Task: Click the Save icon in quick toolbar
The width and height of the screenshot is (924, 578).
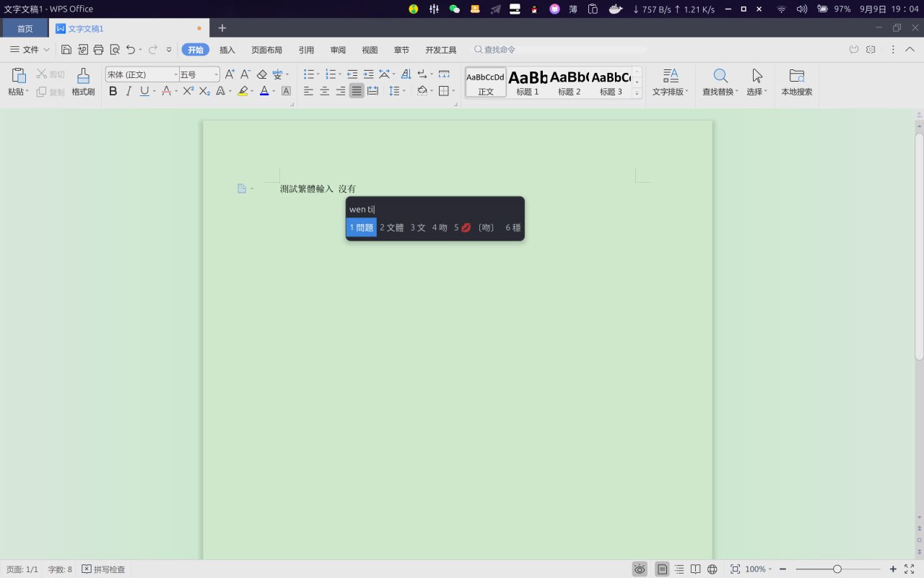Action: pyautogui.click(x=66, y=50)
